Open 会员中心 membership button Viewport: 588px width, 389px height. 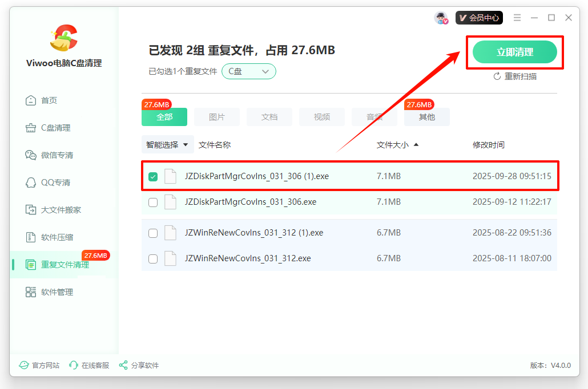point(478,18)
